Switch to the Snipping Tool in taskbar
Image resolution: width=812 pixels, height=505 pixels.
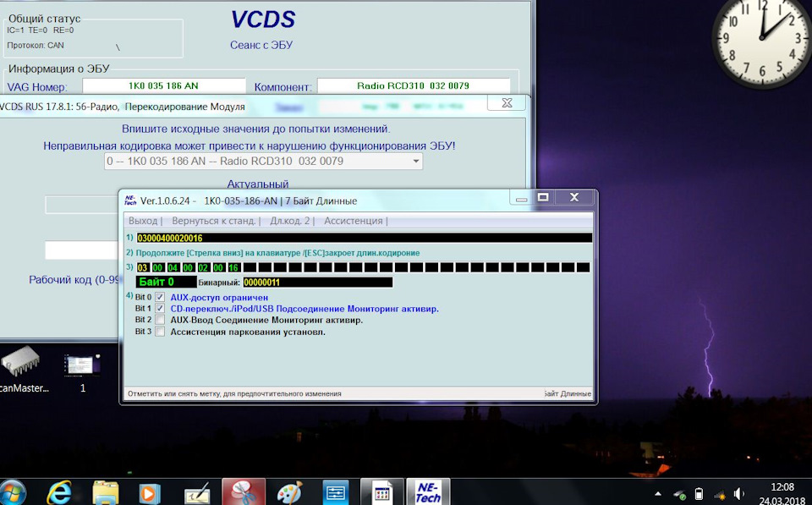pyautogui.click(x=244, y=492)
